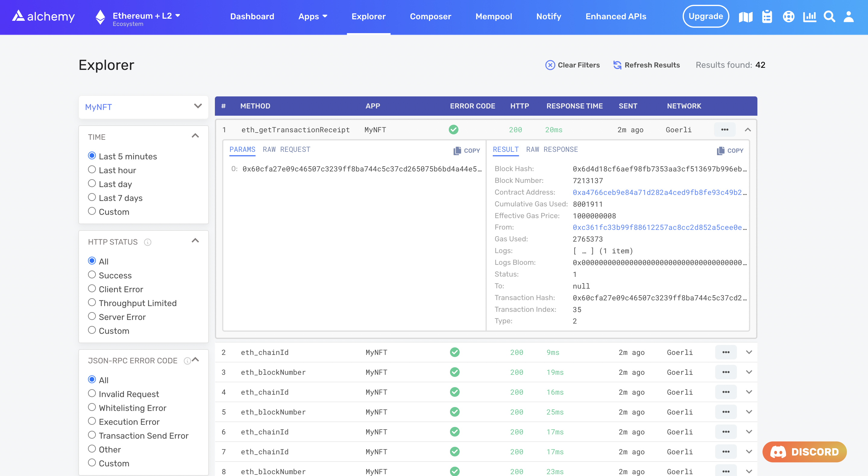868x476 pixels.
Task: Open more options for eth_chainId row 2
Action: pyautogui.click(x=726, y=352)
